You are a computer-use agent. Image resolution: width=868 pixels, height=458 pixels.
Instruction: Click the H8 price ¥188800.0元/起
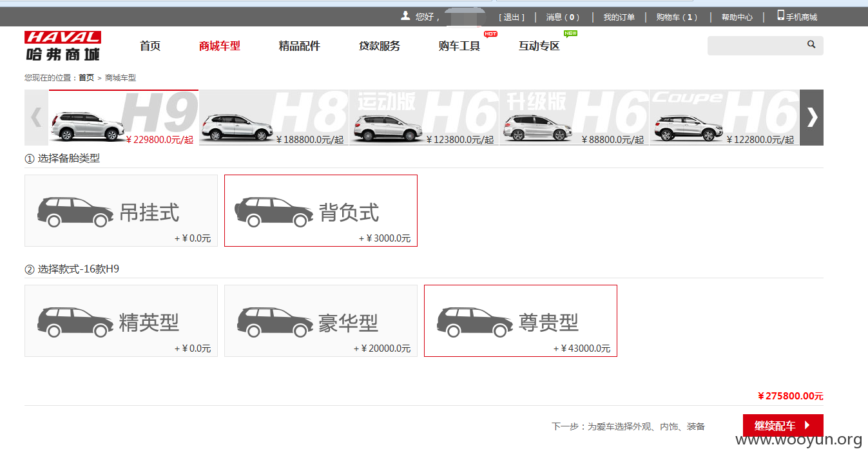[x=310, y=140]
